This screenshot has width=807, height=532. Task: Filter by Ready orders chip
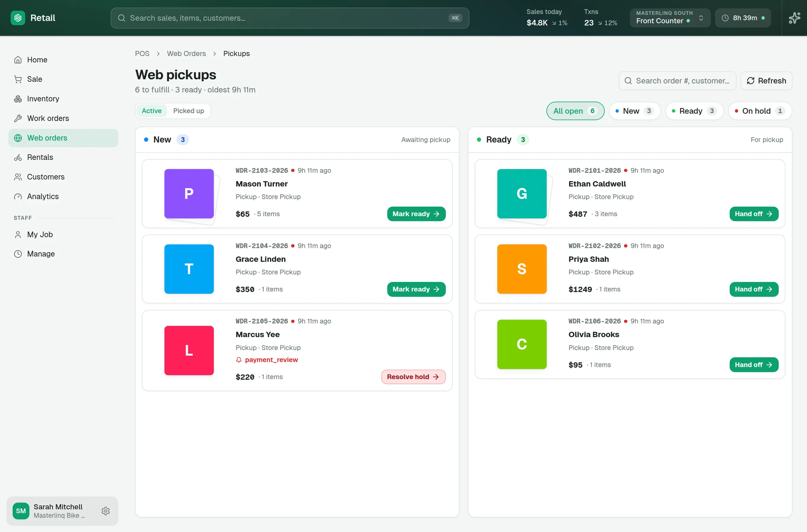694,111
